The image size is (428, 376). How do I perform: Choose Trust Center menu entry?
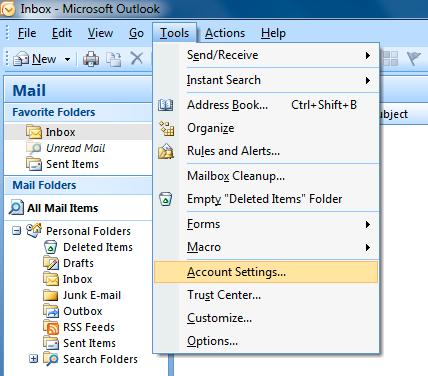(266, 295)
